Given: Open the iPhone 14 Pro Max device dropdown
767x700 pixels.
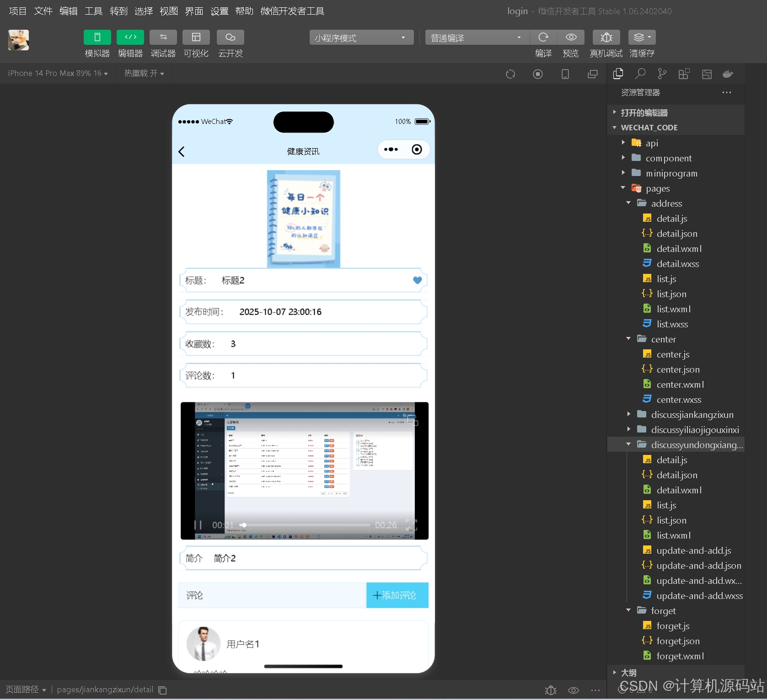Looking at the screenshot, I should pyautogui.click(x=58, y=74).
